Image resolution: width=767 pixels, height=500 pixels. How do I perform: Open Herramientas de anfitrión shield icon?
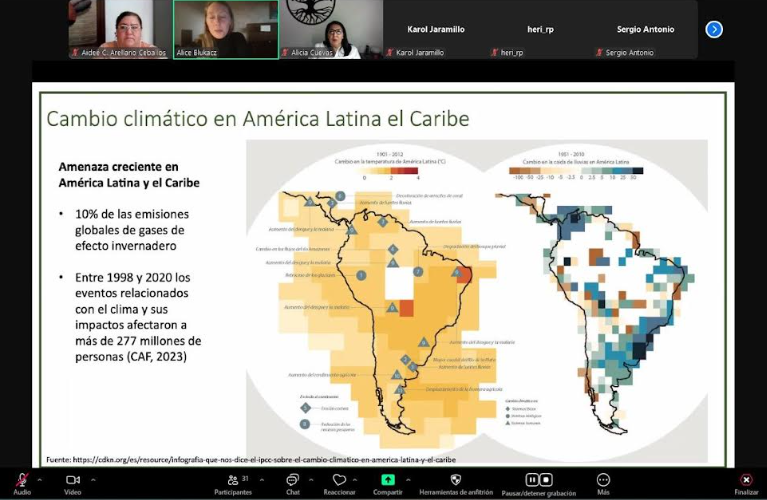456,480
